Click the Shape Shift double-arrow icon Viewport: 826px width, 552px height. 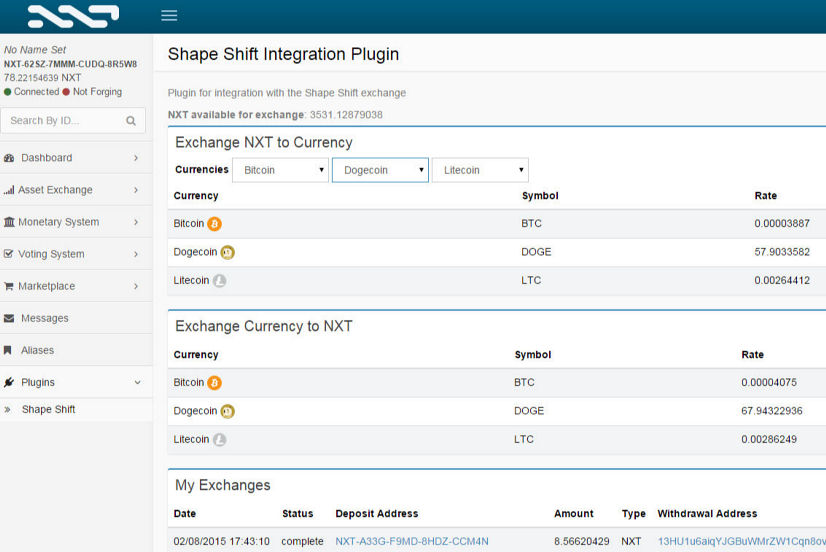pyautogui.click(x=7, y=410)
